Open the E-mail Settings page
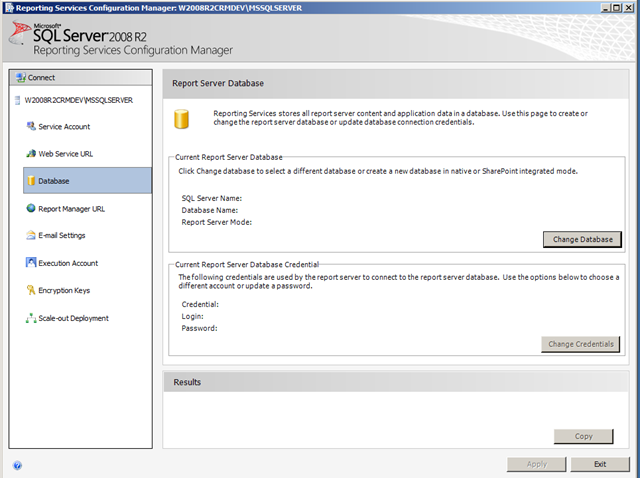The height and width of the screenshot is (478, 640). coord(62,236)
